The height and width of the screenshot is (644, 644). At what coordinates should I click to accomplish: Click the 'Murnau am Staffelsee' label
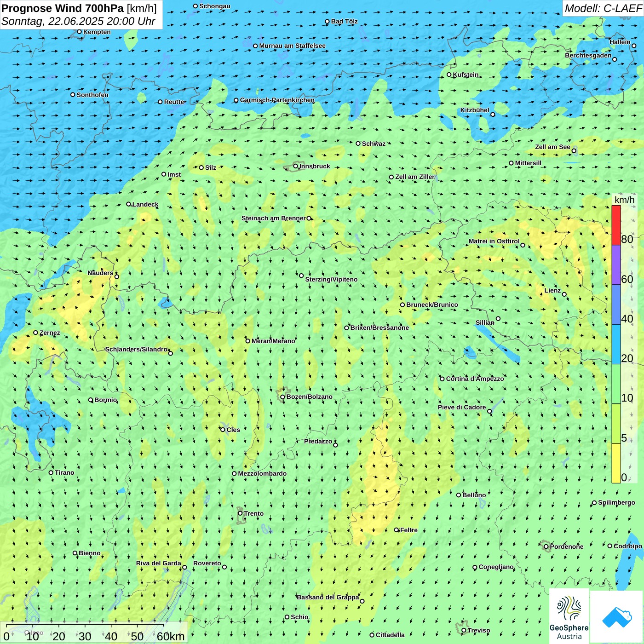tap(292, 46)
